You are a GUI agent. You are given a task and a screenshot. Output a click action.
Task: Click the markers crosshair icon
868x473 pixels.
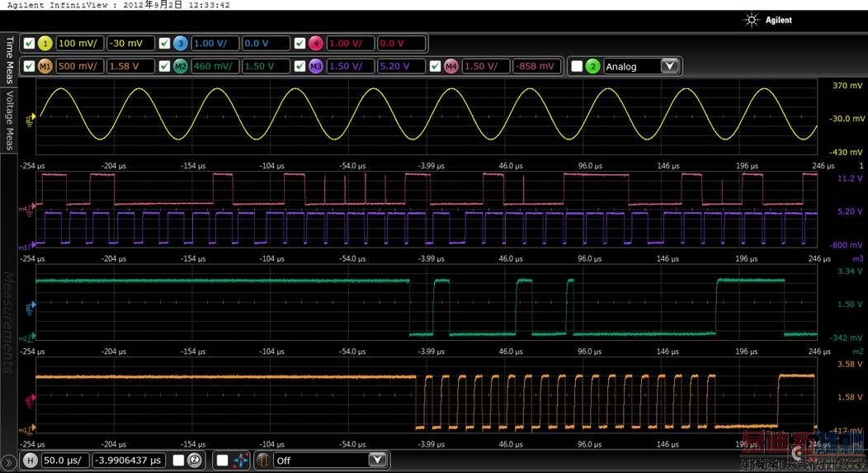(241, 461)
